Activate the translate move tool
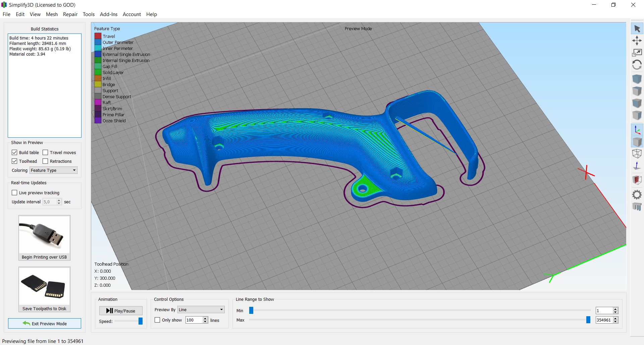644x345 pixels. 637,41
